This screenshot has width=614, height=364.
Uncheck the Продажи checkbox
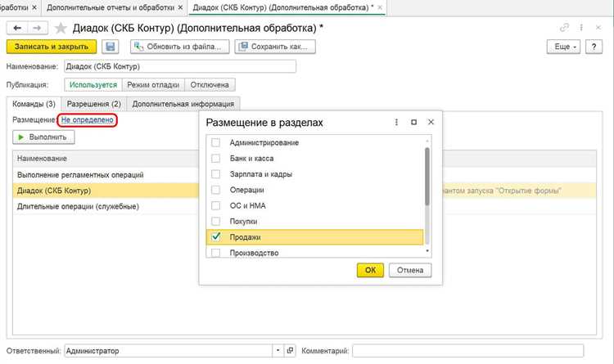tap(216, 236)
